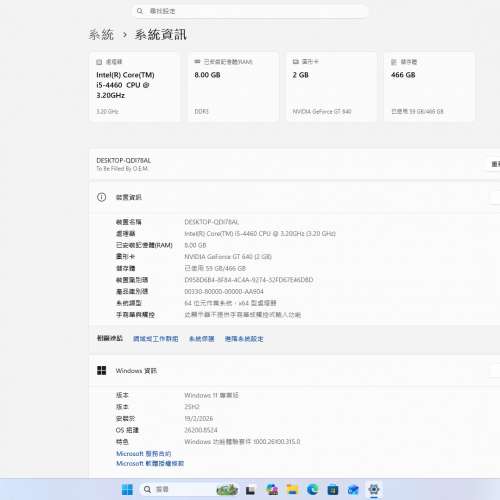Screen dimensions: 500x500
Task: Click the Windows 11 專業版 edition value
Action: 211,395
